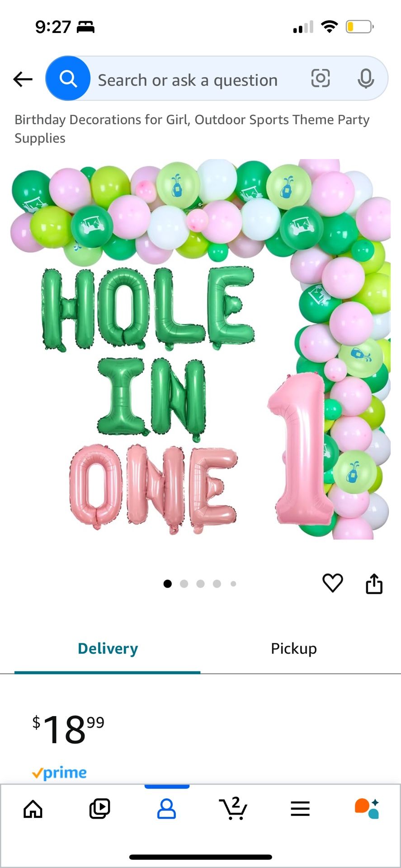Open the shopping cart with 2 items

(x=233, y=809)
